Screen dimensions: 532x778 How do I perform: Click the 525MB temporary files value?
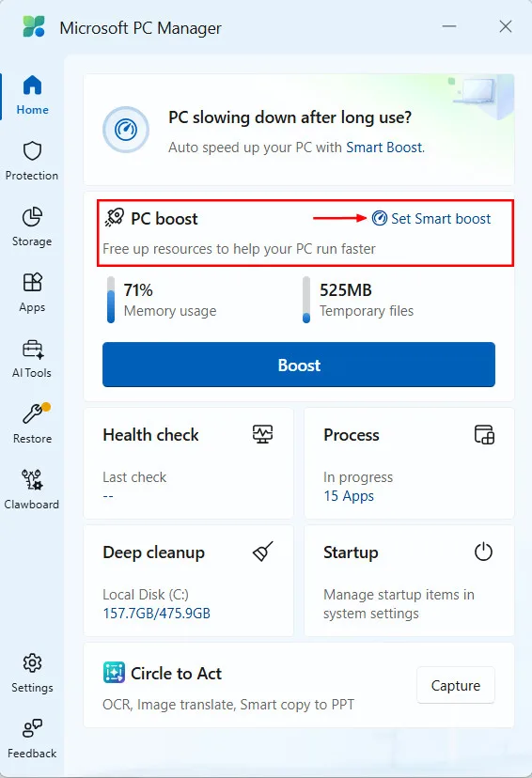[346, 290]
